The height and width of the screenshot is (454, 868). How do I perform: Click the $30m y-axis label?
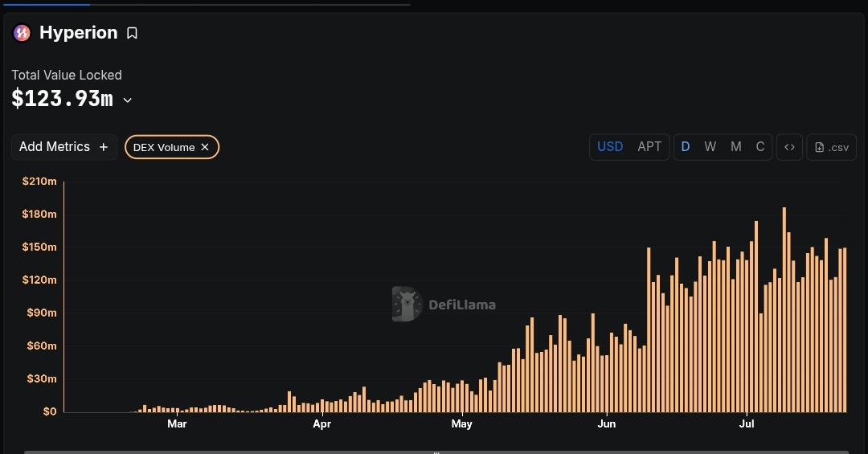42,378
